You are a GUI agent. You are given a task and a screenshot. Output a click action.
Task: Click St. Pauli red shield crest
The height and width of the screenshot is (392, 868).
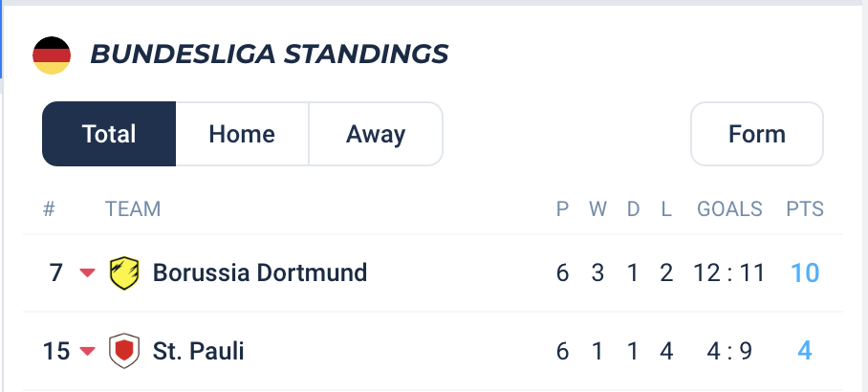pos(124,351)
